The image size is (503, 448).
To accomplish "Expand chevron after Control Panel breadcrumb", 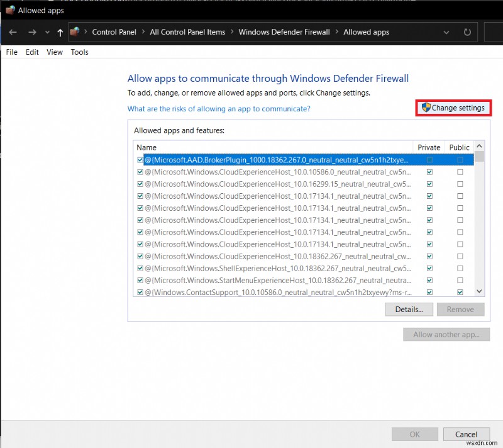I will [x=143, y=31].
